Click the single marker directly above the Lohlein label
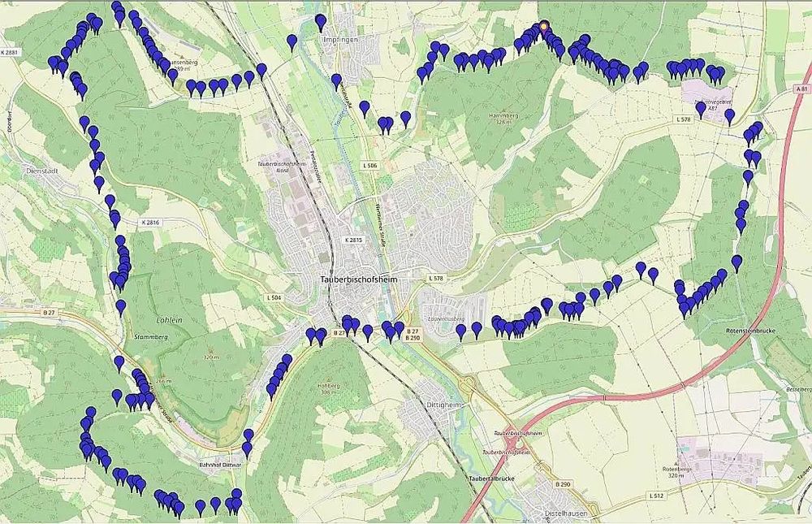The image size is (812, 524). tap(121, 307)
